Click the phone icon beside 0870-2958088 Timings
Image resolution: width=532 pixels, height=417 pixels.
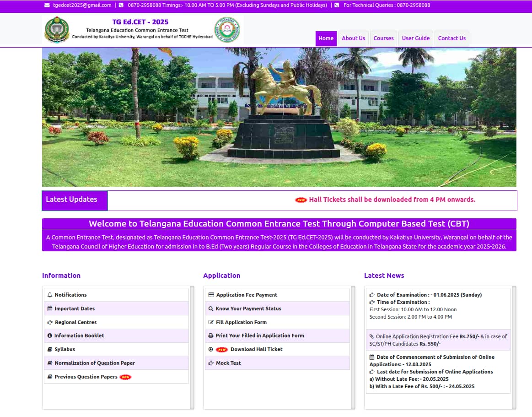point(121,5)
